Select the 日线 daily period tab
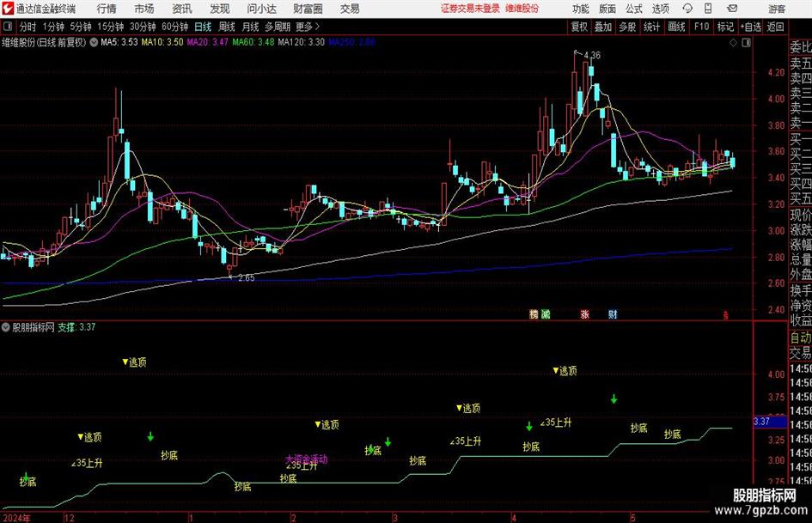Viewport: 812px width, 523px height. click(x=203, y=27)
